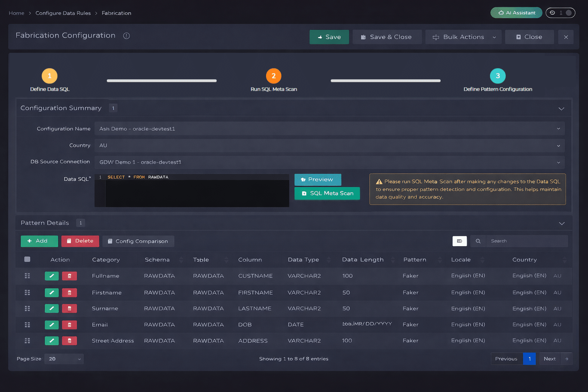Image resolution: width=588 pixels, height=392 pixels.
Task: Click the info icon beside Fabrication Configuration title
Action: (x=126, y=36)
